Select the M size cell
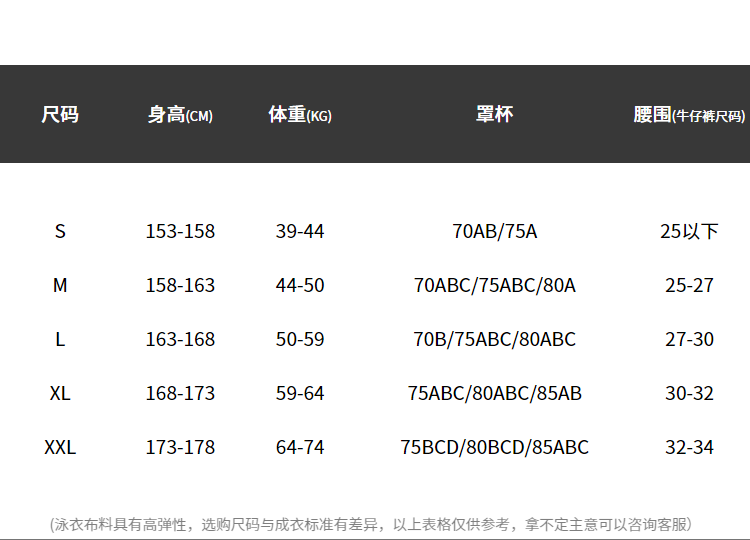Viewport: 750px width, 540px height. [x=60, y=286]
